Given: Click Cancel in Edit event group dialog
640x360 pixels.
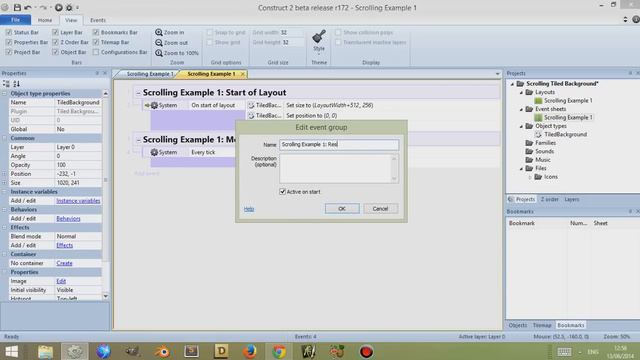Looking at the screenshot, I should click(x=380, y=209).
